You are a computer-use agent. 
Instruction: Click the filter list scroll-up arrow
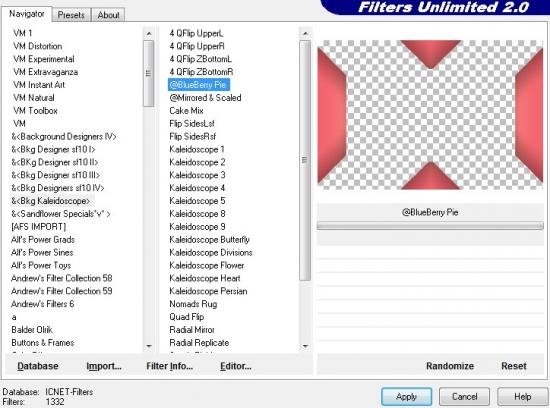305,33
